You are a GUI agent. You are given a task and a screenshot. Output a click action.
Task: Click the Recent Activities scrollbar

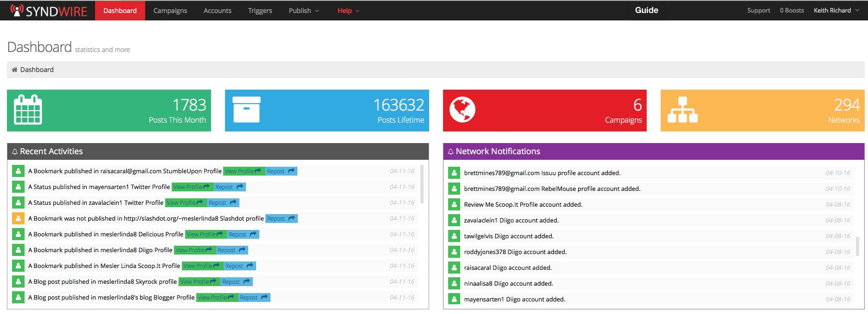tap(422, 184)
